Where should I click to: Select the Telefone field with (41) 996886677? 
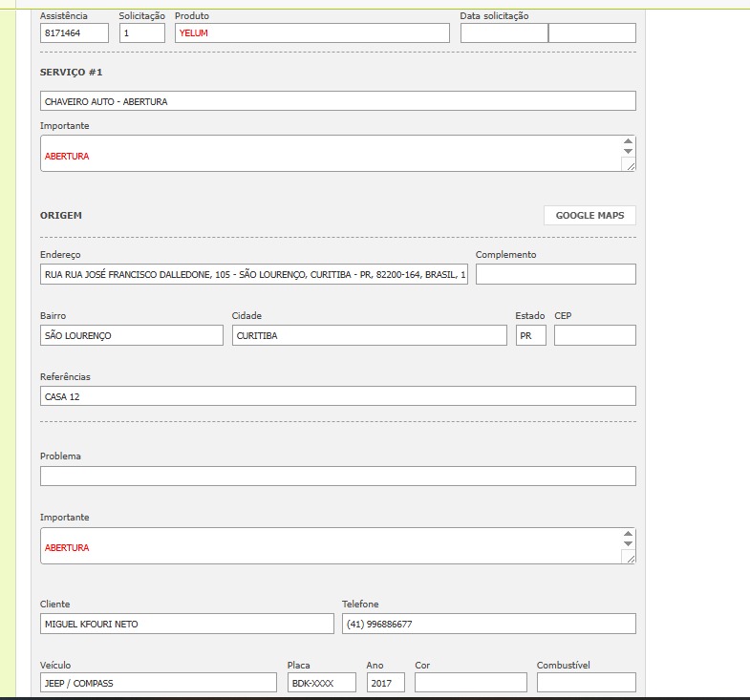coord(488,625)
